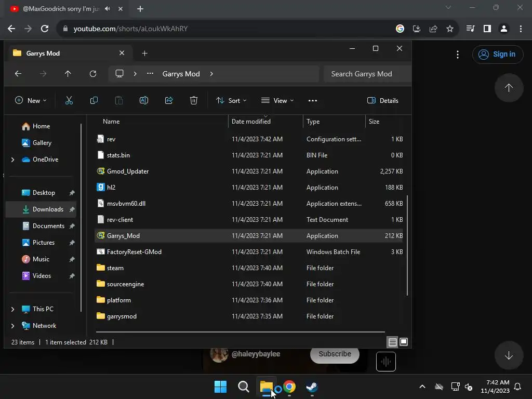532x399 pixels.
Task: Sort by the Type column header
Action: pos(313,122)
